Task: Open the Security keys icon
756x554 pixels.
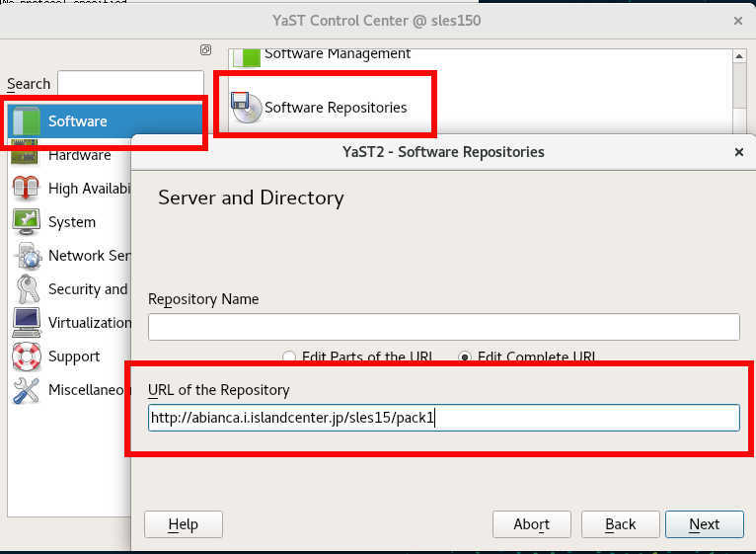Action: (x=27, y=288)
